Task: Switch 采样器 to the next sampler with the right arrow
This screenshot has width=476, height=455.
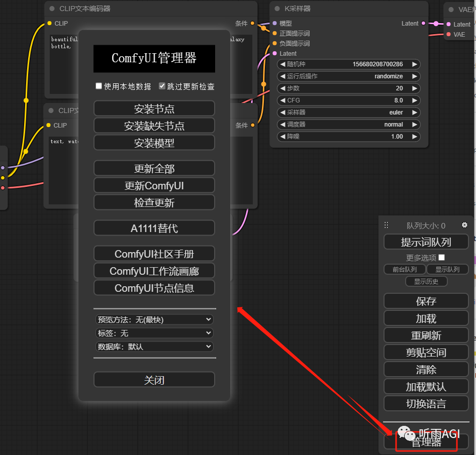Action: pos(415,112)
